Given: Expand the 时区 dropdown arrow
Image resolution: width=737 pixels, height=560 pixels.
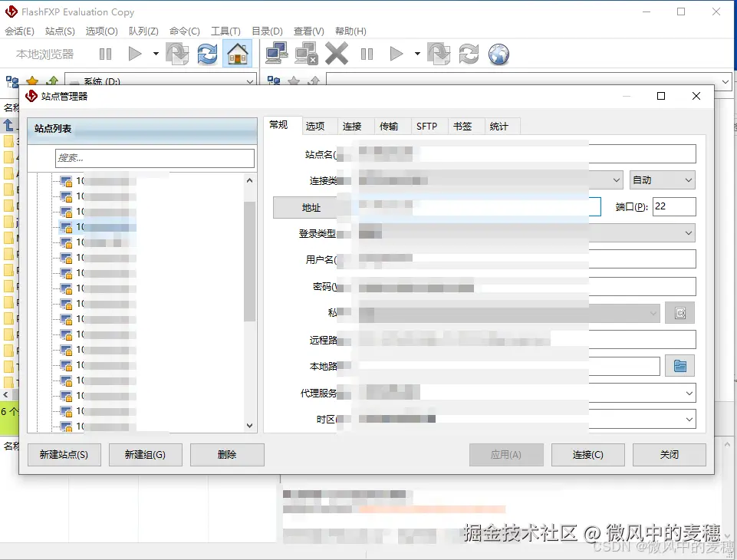Looking at the screenshot, I should pyautogui.click(x=689, y=419).
